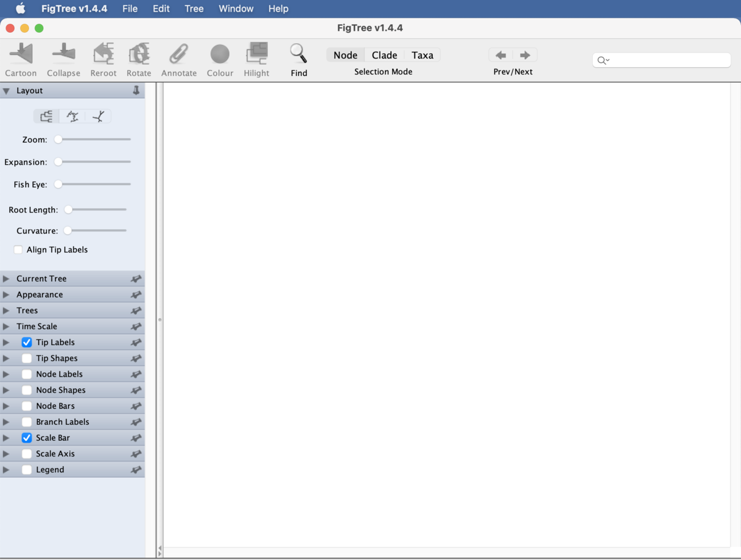Click the Zoom slider handle
Viewport: 741px width, 560px height.
58,140
